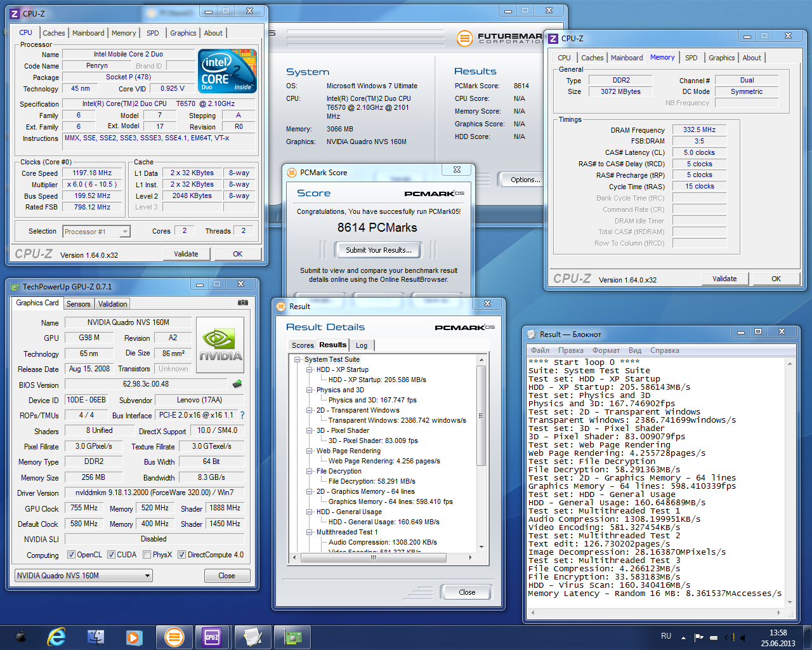Open the Scores tab in Result Details
This screenshot has height=650, width=812.
coord(303,345)
